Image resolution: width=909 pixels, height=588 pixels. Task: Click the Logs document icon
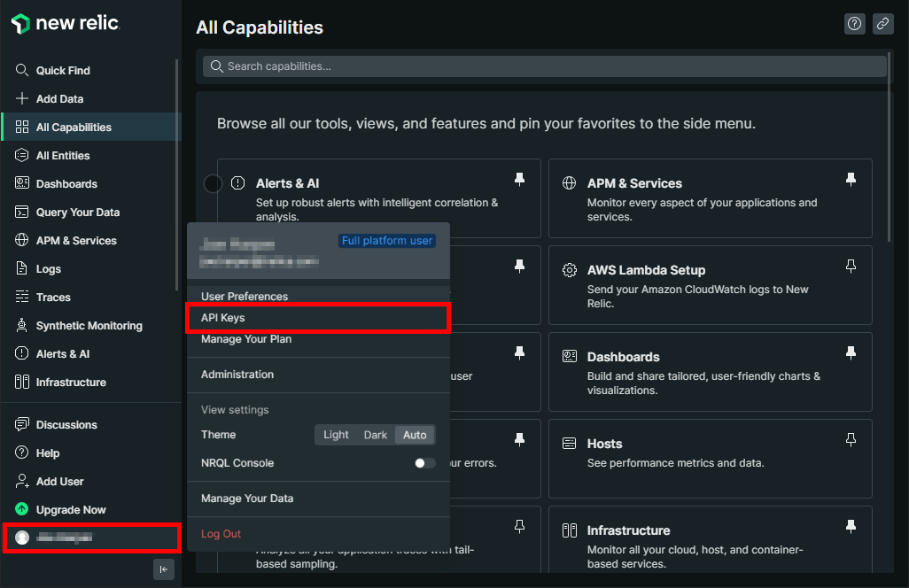click(x=22, y=268)
